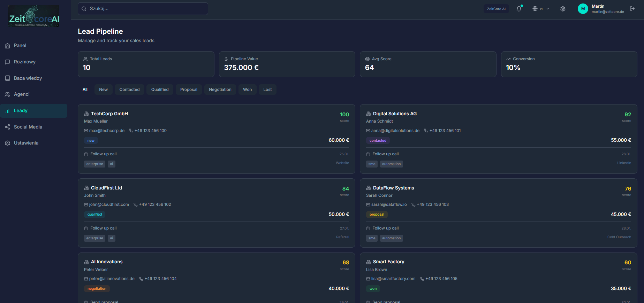Show only Qualified leads
The image size is (644, 303).
click(160, 90)
